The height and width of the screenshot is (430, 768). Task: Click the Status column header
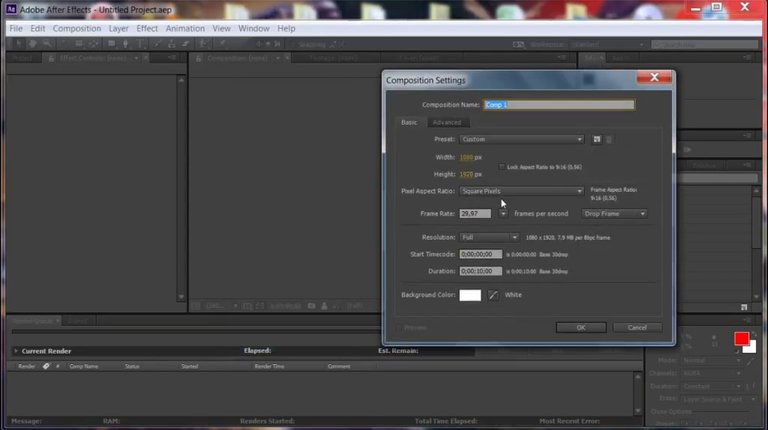click(x=132, y=366)
